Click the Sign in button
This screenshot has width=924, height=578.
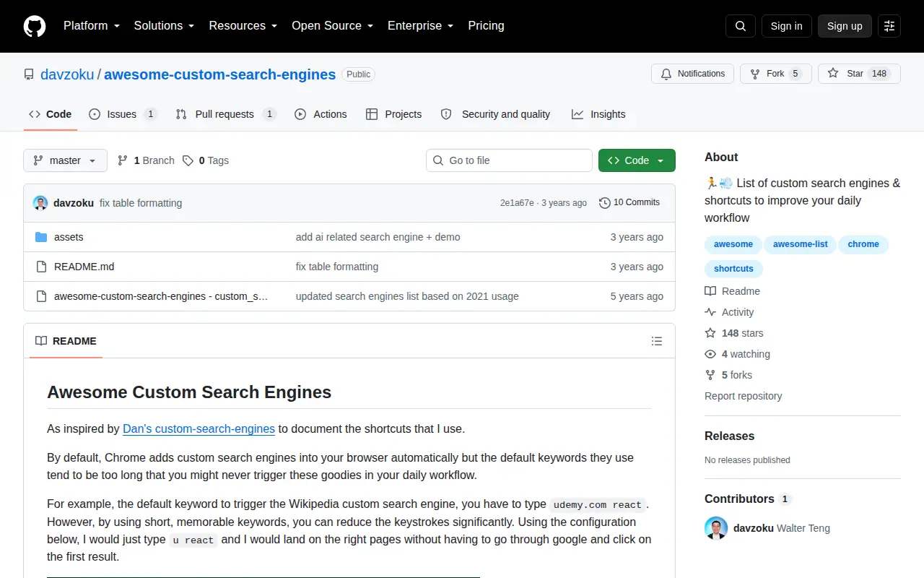click(786, 26)
